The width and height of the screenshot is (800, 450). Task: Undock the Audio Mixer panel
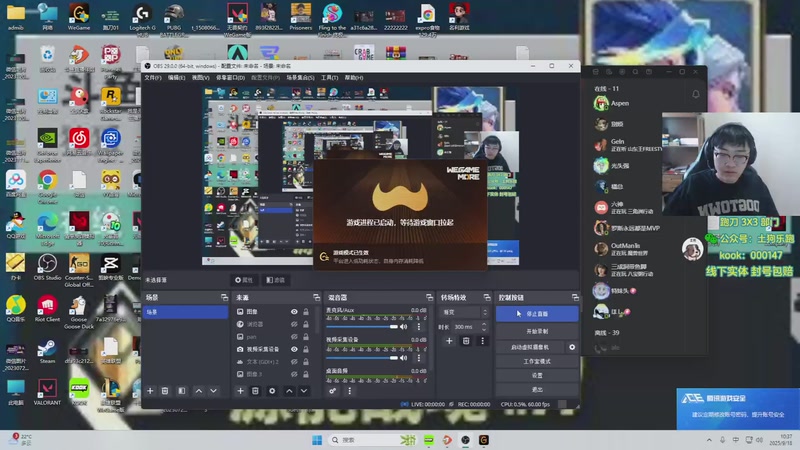429,297
